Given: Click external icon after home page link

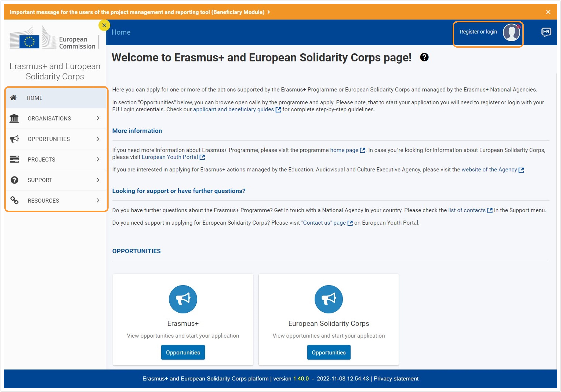Looking at the screenshot, I should [x=363, y=150].
